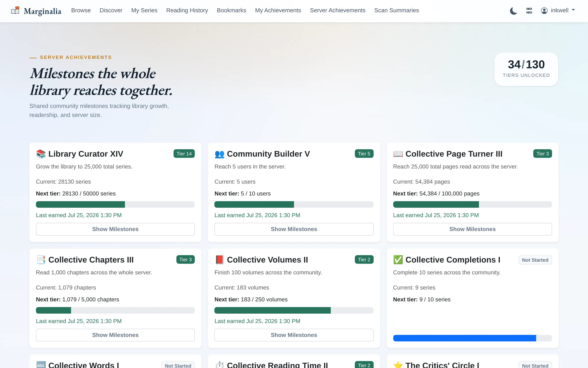Click Tier 3 badge on Collective Chapters
This screenshot has height=368, width=588.
185,259
